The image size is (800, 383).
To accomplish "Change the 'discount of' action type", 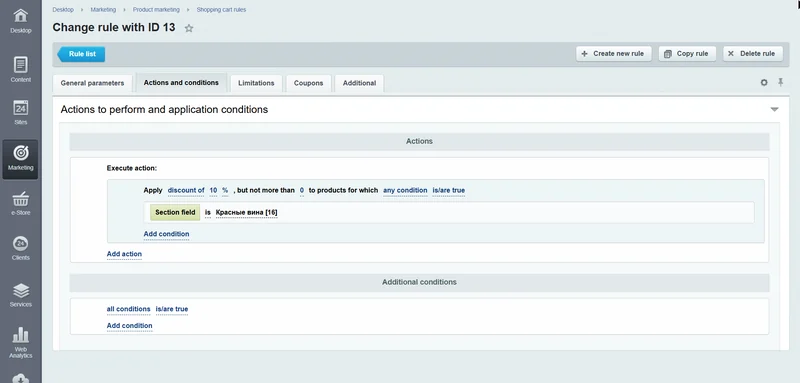I will (186, 190).
